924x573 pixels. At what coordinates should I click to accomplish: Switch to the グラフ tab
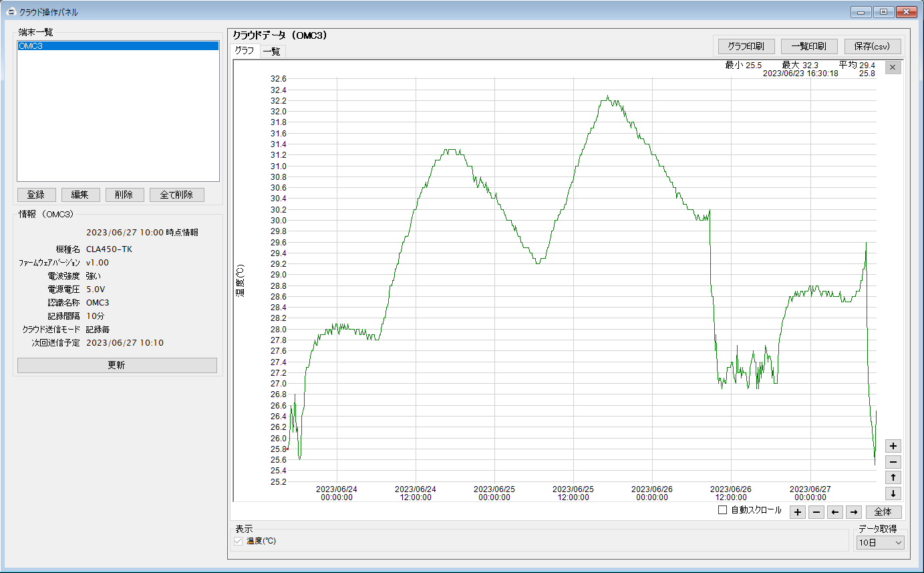[244, 51]
